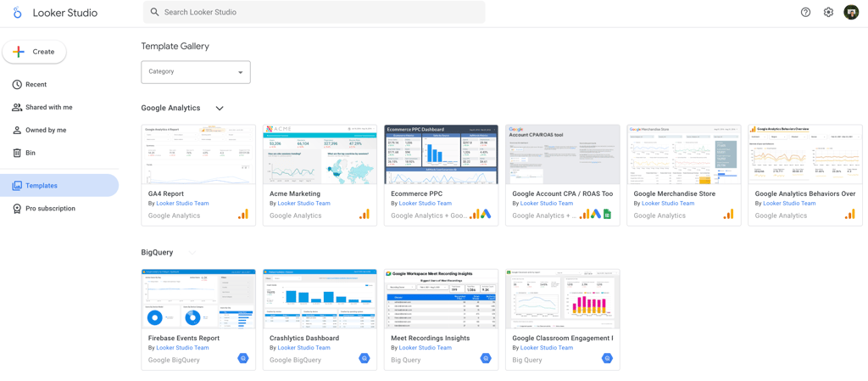Click the Google Analytics icon on GA4 Report card
The image size is (868, 381).
(243, 215)
